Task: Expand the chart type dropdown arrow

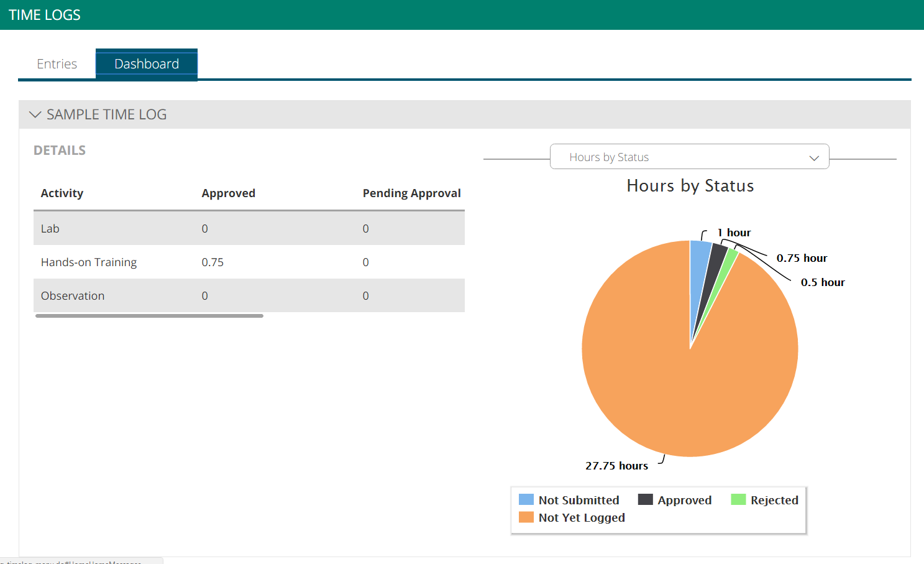Action: point(814,157)
